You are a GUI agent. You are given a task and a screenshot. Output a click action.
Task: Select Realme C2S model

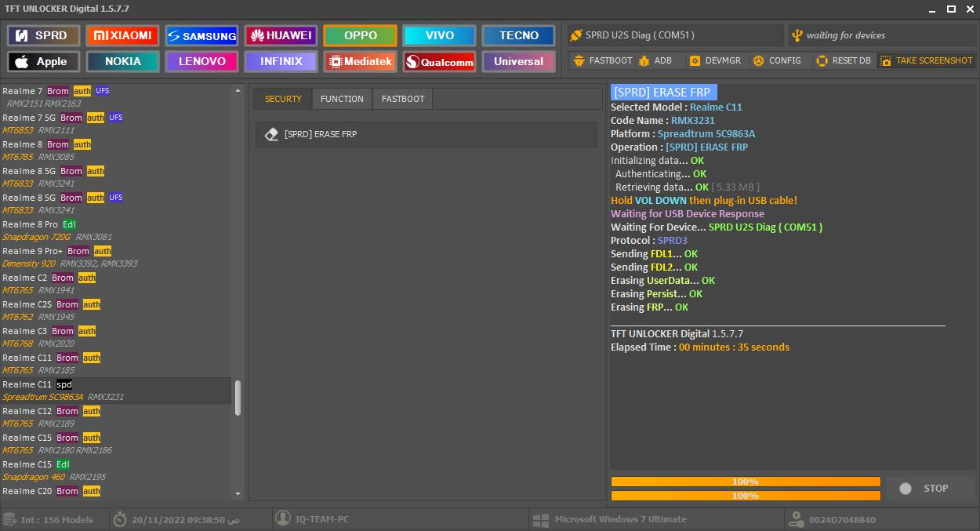click(x=116, y=311)
